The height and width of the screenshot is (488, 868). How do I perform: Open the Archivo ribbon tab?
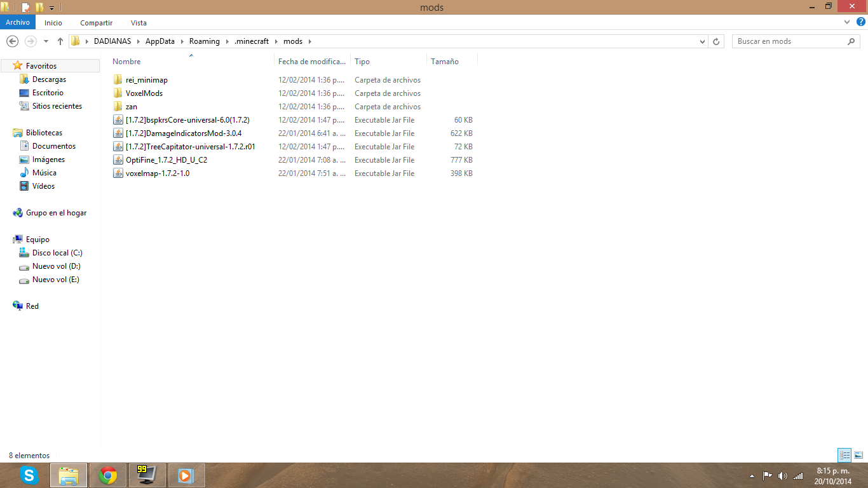[18, 22]
